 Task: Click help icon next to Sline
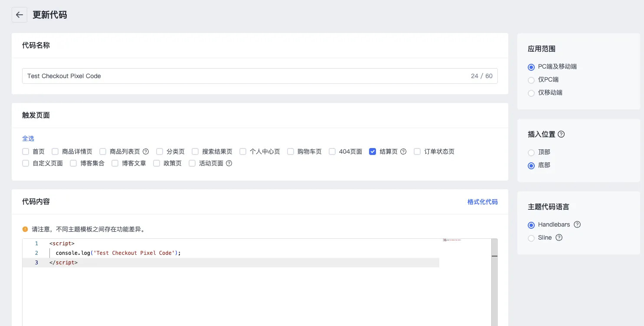pos(559,237)
